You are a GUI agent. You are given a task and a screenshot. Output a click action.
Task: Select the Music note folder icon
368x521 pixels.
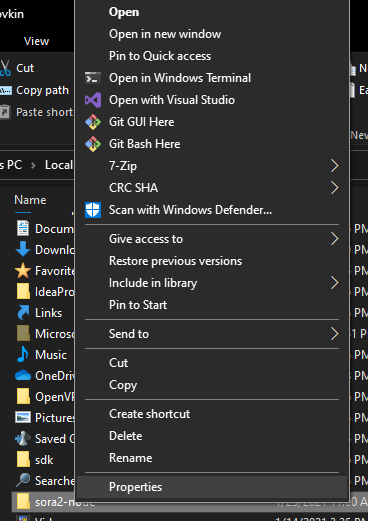coord(23,354)
